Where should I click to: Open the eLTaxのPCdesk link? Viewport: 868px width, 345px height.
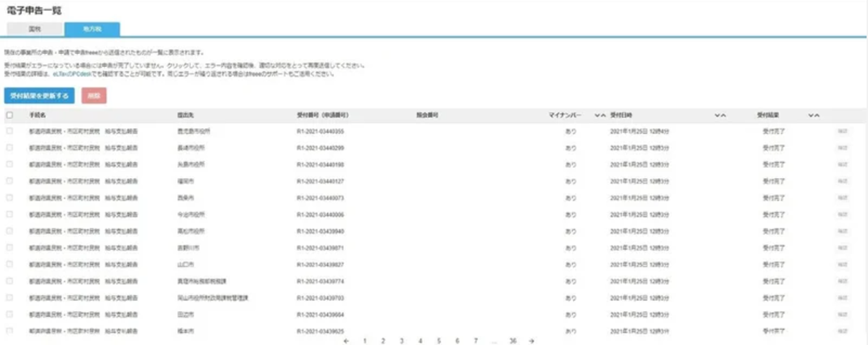72,74
